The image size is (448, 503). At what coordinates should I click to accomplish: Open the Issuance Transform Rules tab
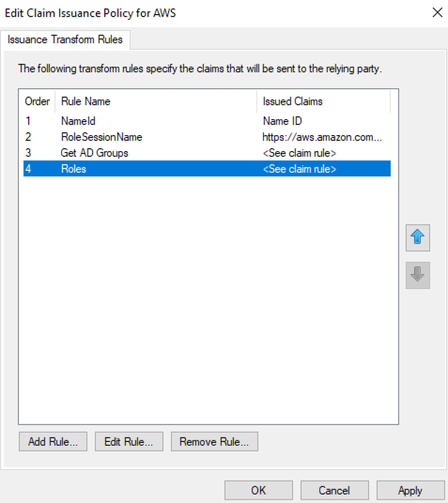pyautogui.click(x=65, y=39)
